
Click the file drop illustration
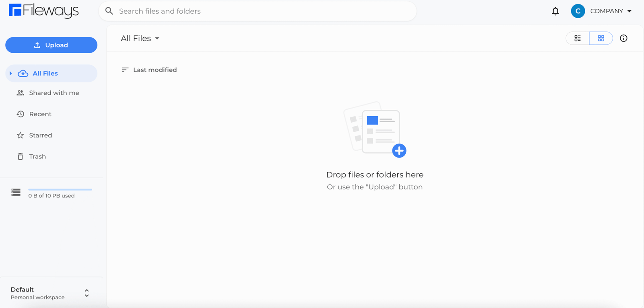coord(374,129)
